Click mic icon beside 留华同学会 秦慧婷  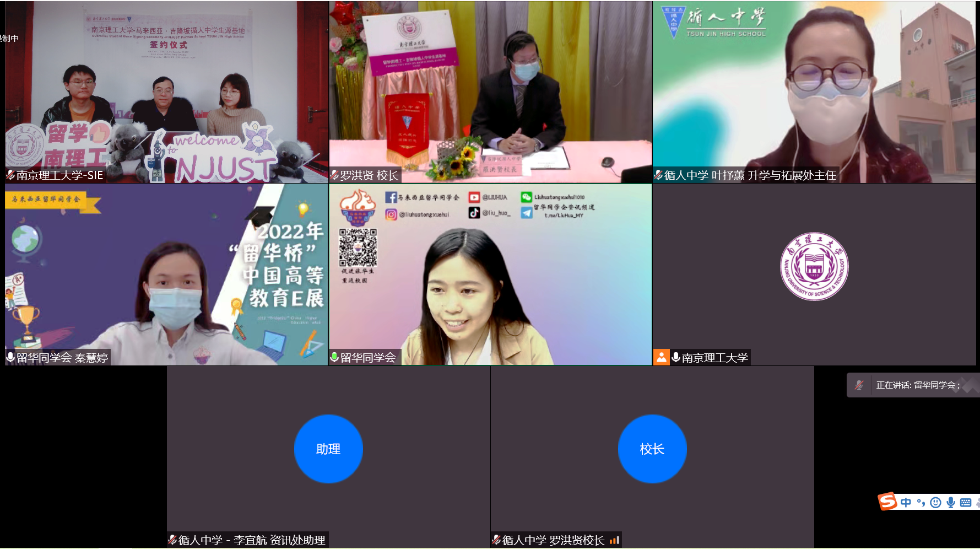tap(10, 357)
